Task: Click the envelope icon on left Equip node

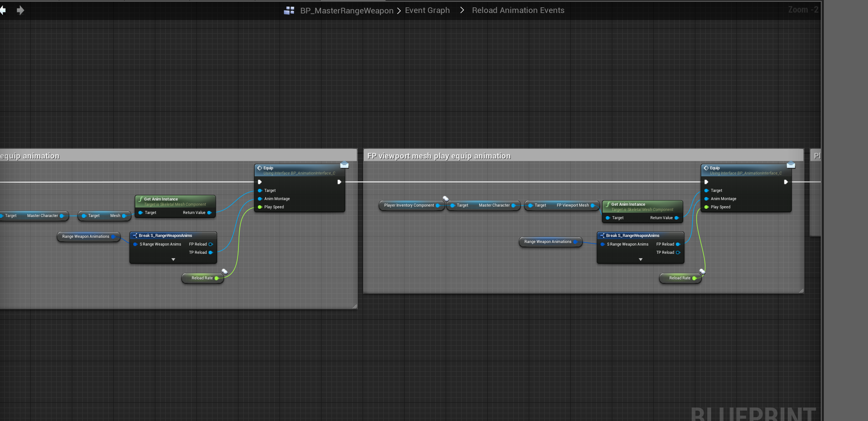Action: click(x=344, y=165)
